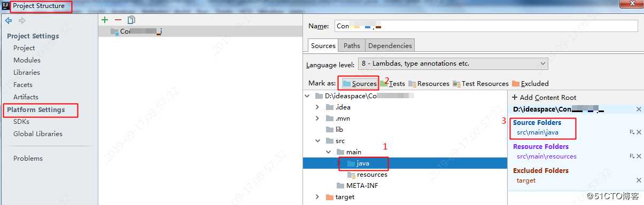The height and width of the screenshot is (205, 644).
Task: Select the resources folder in tree
Action: click(367, 175)
